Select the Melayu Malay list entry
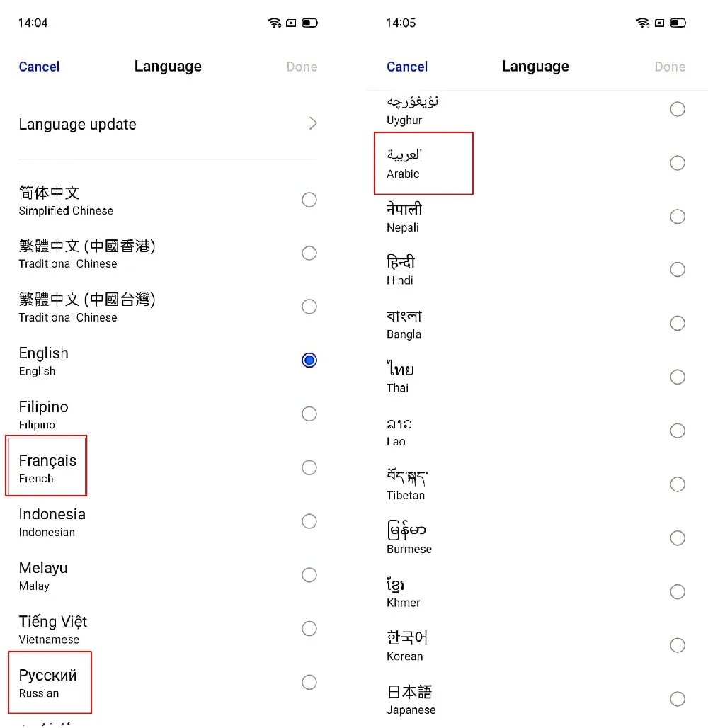This screenshot has height=728, width=708. pyautogui.click(x=168, y=575)
